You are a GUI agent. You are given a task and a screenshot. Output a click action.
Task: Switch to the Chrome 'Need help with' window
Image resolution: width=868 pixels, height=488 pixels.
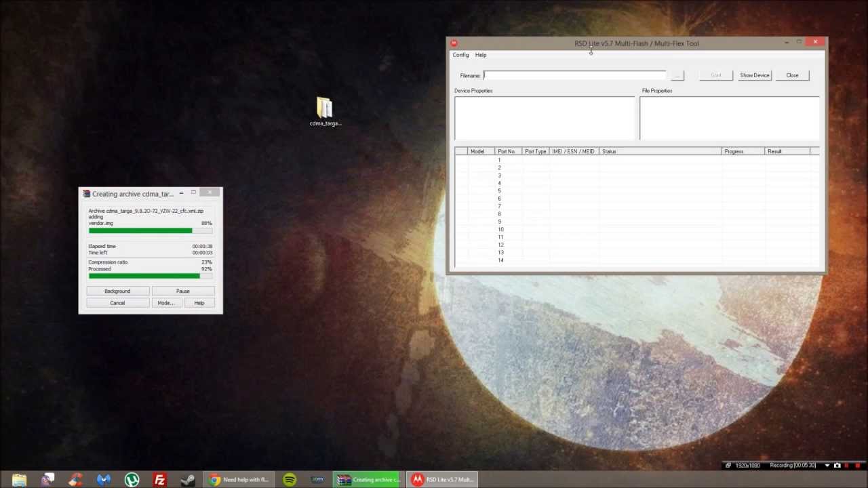click(x=239, y=480)
